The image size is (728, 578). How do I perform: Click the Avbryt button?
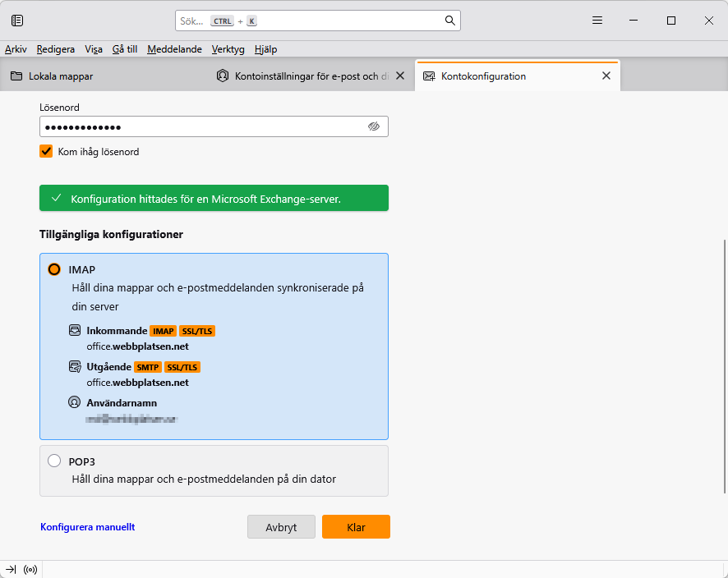(x=281, y=527)
